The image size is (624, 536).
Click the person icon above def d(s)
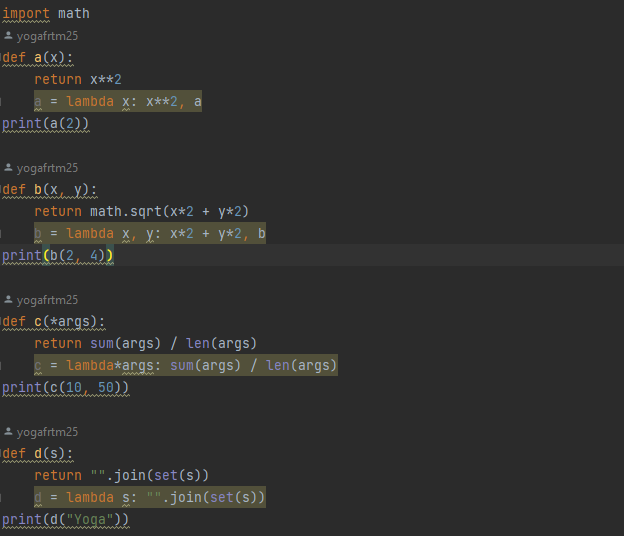[x=8, y=431]
